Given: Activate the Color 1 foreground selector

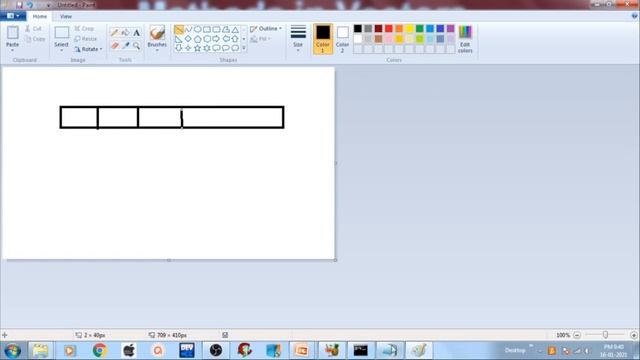Looking at the screenshot, I should click(323, 39).
